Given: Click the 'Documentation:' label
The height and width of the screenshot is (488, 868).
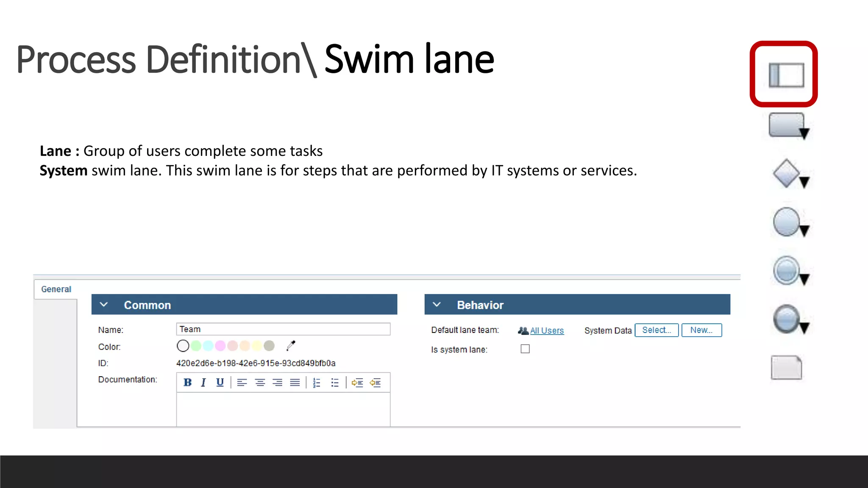Looking at the screenshot, I should (128, 380).
